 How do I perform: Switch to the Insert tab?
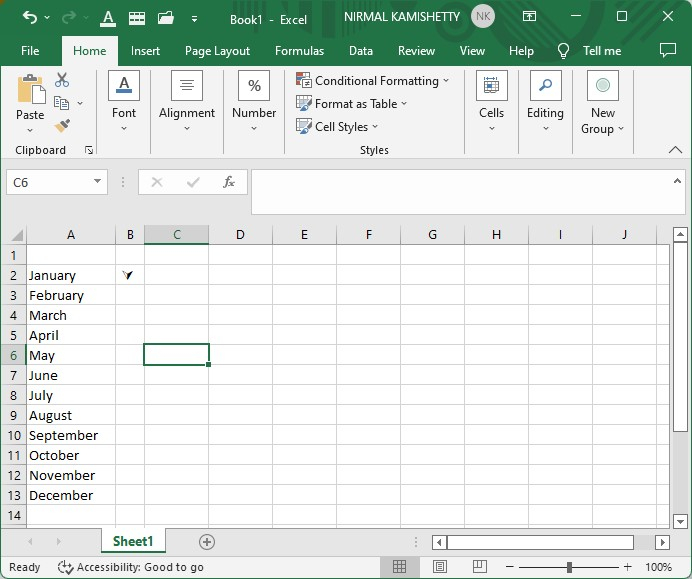click(x=145, y=51)
